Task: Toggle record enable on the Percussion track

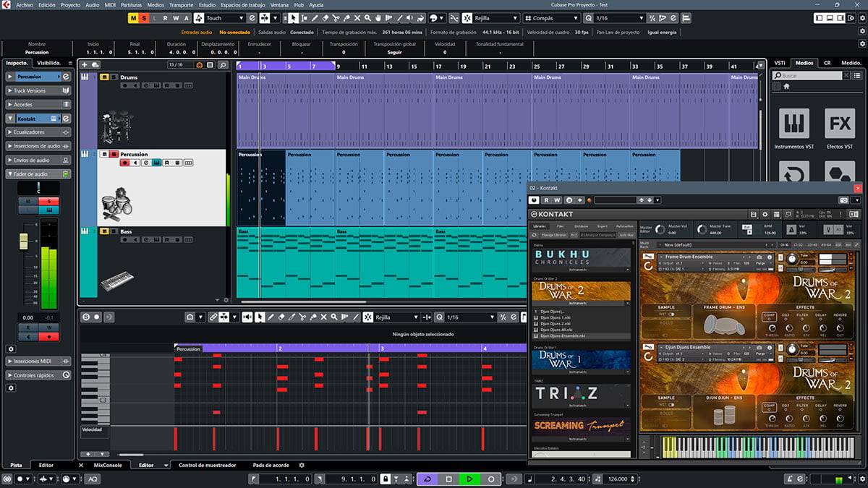Action: tap(124, 163)
